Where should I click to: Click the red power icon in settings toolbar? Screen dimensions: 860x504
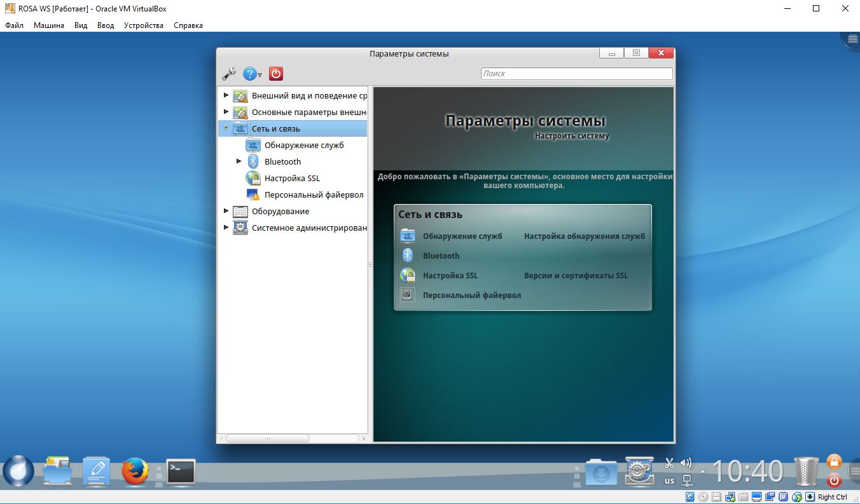coord(275,74)
